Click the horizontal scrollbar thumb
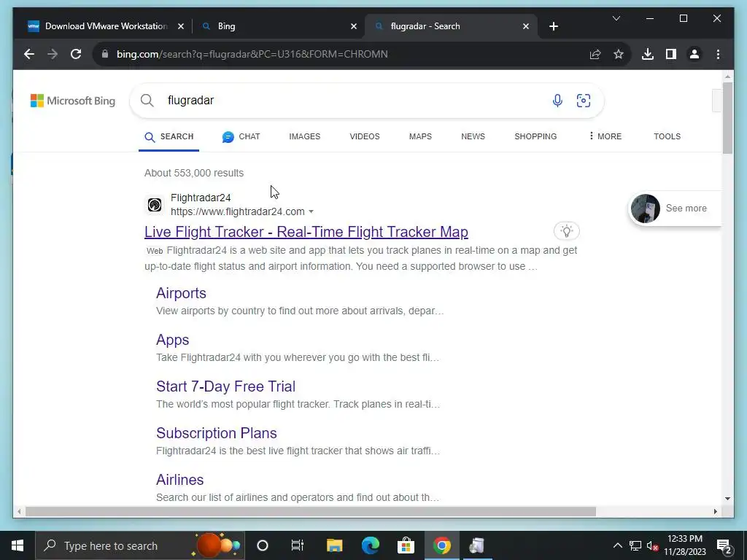 (310, 511)
